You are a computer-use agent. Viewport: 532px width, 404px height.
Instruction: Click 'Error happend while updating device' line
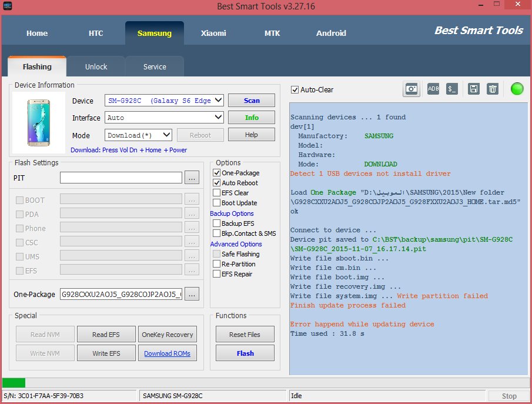362,324
